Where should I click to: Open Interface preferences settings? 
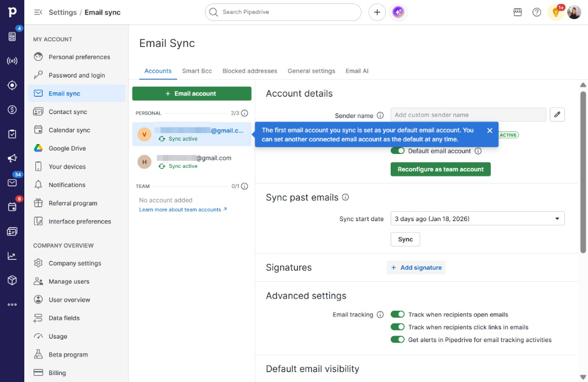[x=76, y=222]
